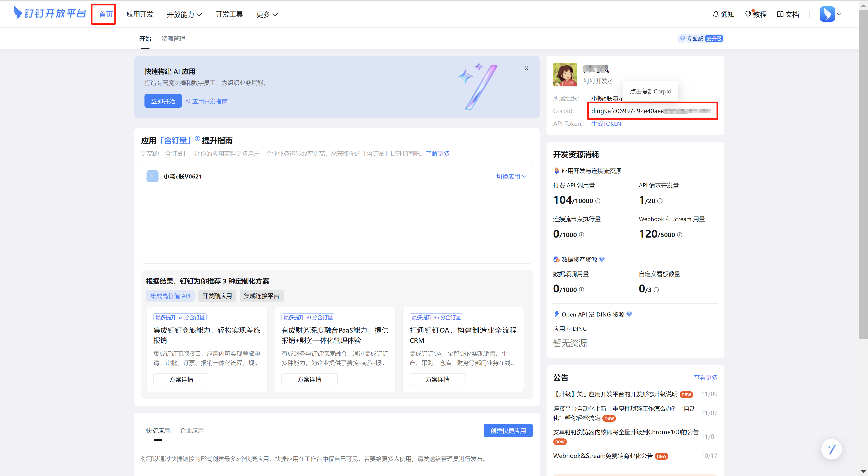Click 最多提升 52 分含钉量 tag
The image size is (868, 476).
click(180, 317)
